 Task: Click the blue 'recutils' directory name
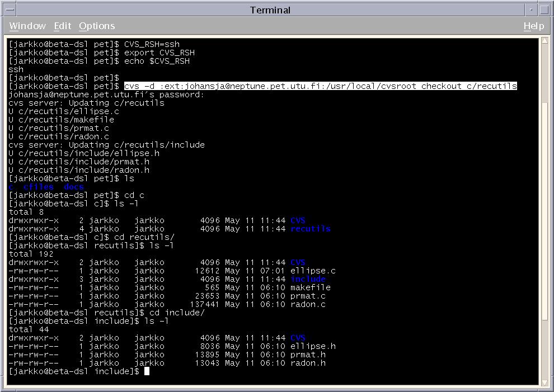pos(310,229)
